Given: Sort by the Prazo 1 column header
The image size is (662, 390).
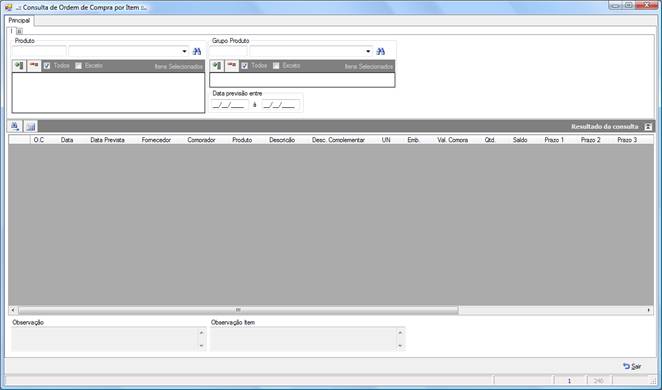Looking at the screenshot, I should tap(554, 140).
